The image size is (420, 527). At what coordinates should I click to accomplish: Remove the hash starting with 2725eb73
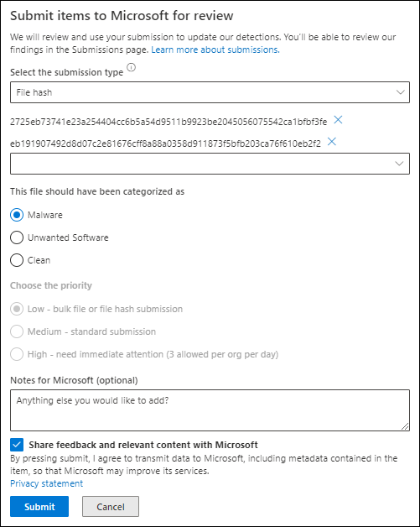[x=338, y=120]
